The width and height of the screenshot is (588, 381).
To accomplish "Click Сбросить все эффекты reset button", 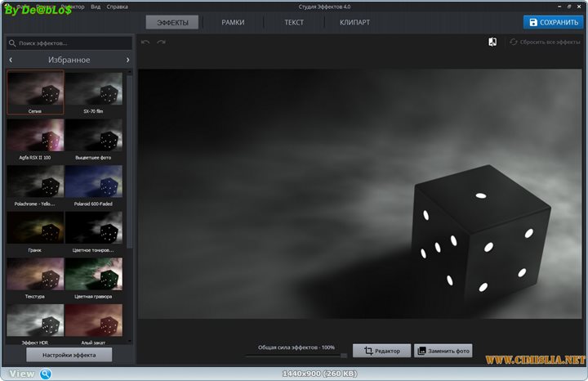I will pyautogui.click(x=545, y=42).
